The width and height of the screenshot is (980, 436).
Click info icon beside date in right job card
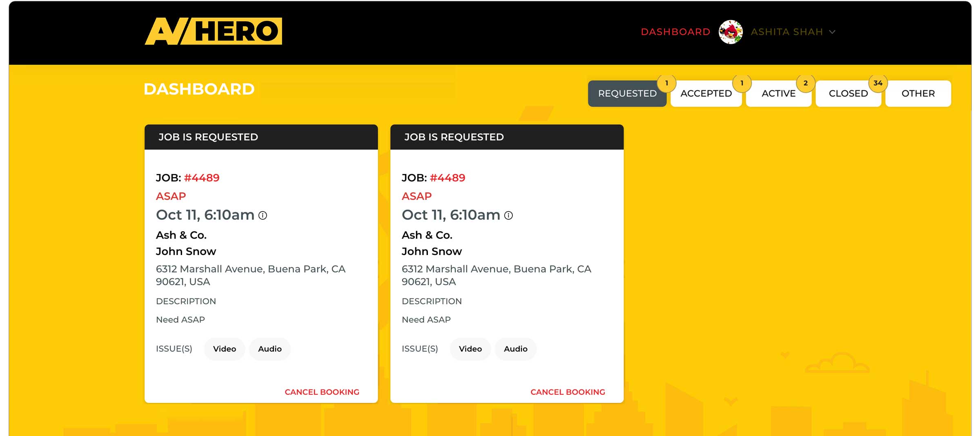point(508,215)
